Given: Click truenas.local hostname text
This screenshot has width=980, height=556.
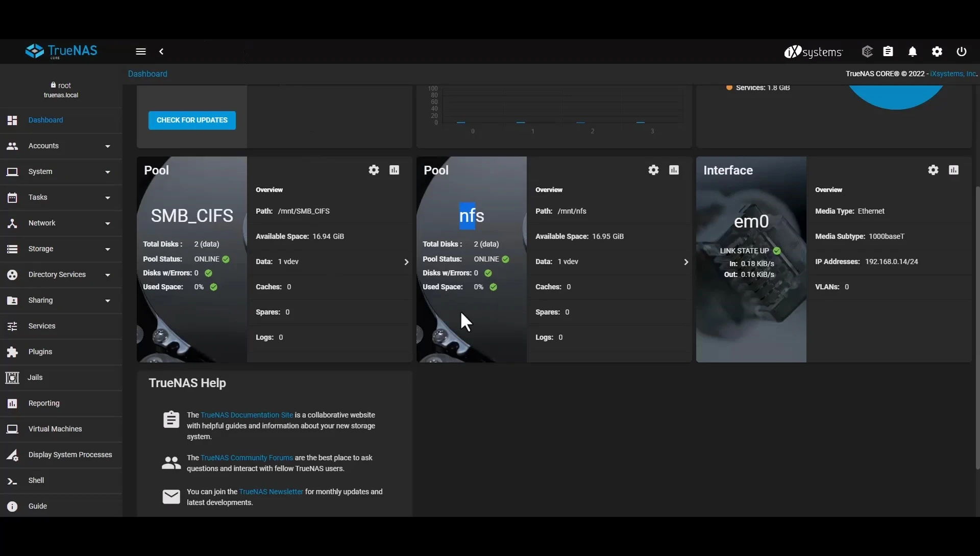Looking at the screenshot, I should pyautogui.click(x=61, y=95).
